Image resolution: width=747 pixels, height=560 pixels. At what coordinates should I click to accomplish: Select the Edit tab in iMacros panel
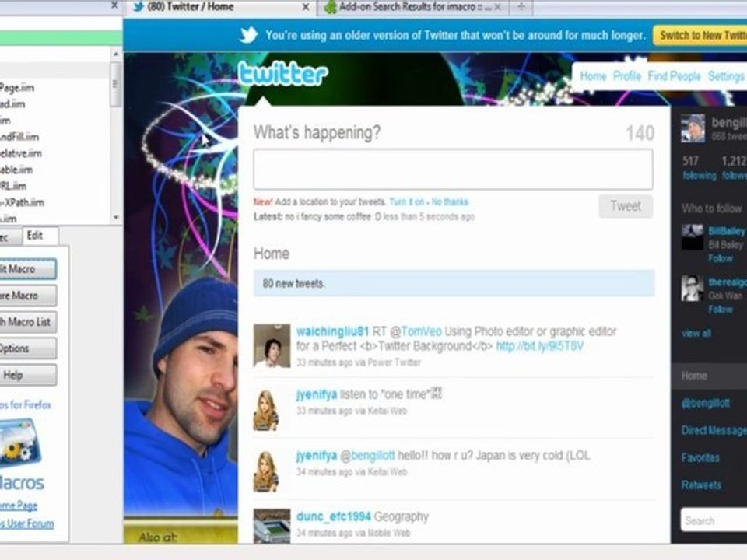click(x=40, y=236)
